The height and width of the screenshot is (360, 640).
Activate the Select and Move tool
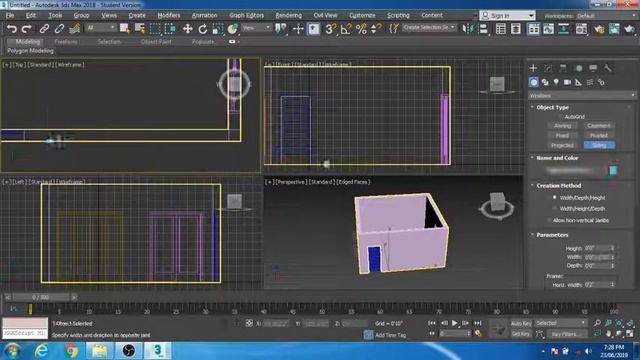click(187, 29)
